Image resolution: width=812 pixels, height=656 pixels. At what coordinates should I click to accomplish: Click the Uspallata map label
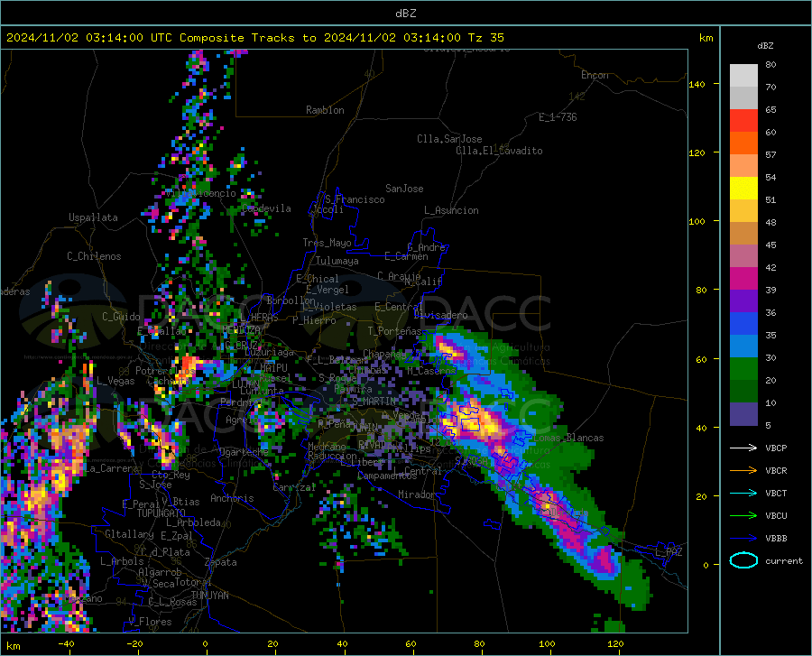93,217
